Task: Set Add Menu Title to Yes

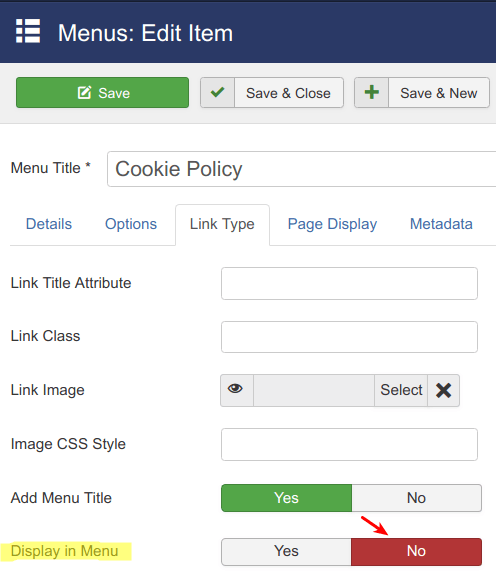Action: (286, 498)
